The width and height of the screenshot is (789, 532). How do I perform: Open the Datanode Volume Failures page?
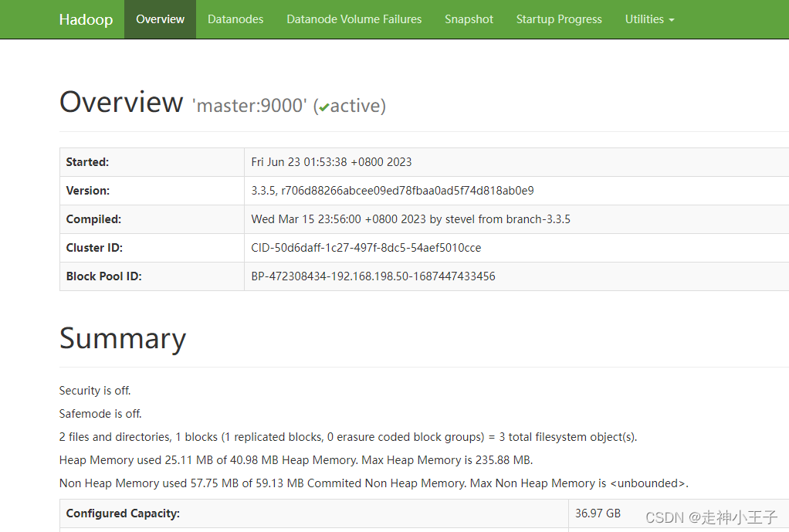click(x=354, y=19)
